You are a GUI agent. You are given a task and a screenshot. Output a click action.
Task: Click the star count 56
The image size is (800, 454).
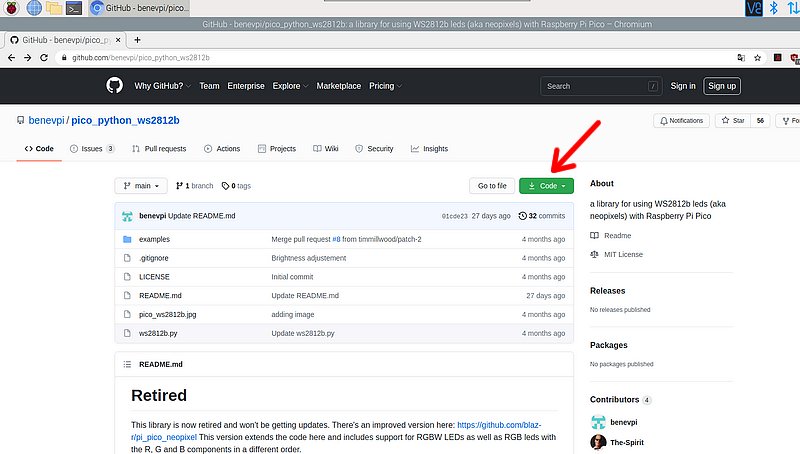tap(760, 120)
